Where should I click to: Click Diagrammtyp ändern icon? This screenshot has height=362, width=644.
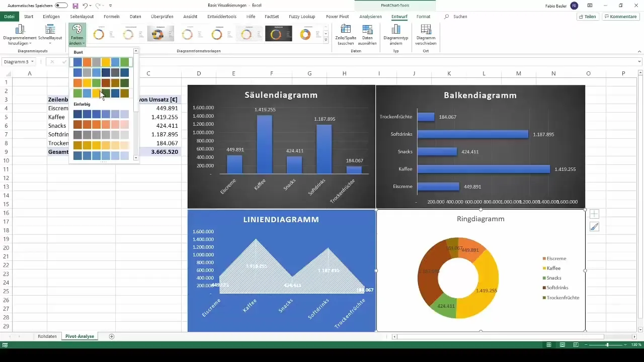(395, 35)
